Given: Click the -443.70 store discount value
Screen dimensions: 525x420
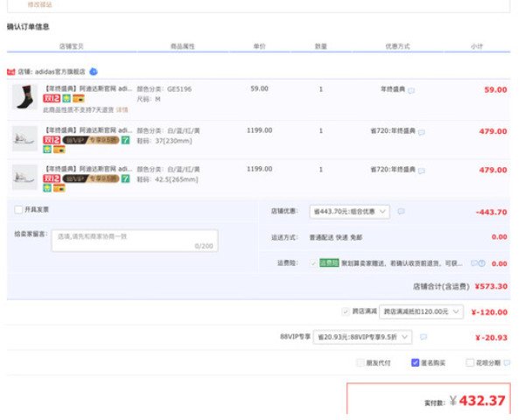Looking at the screenshot, I should [x=492, y=212].
